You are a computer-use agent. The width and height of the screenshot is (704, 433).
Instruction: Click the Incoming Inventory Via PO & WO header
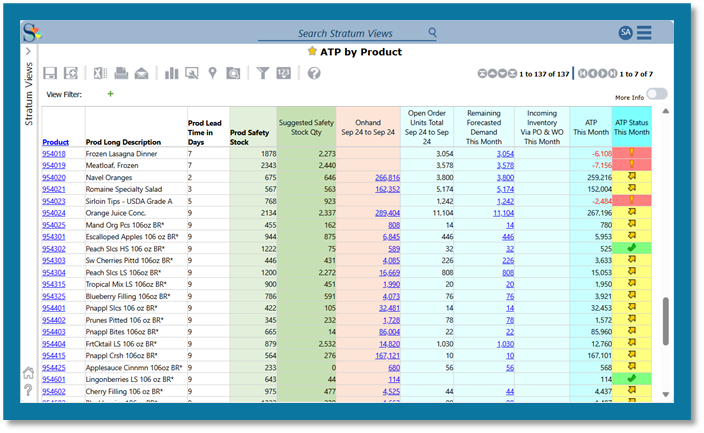[542, 127]
